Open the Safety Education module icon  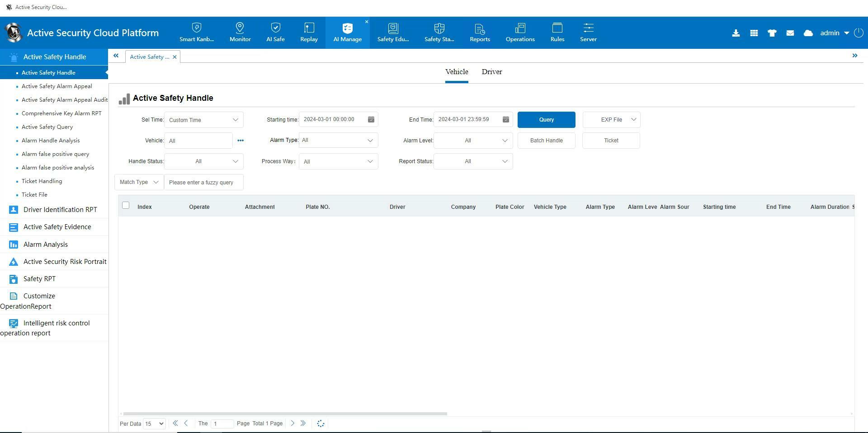coord(393,28)
